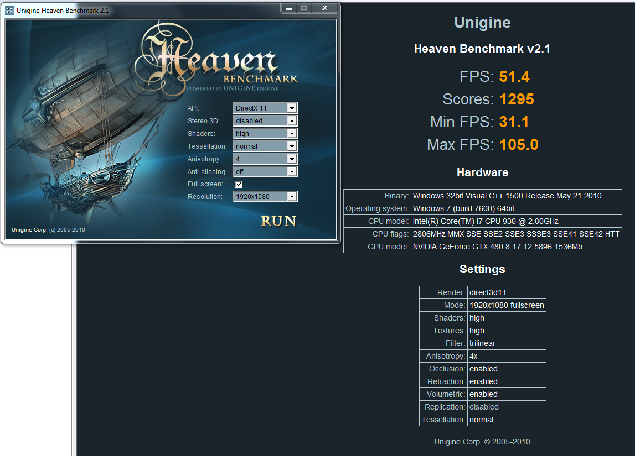Select the Filter trilinear cell
This screenshot has width=635, height=456.
click(507, 343)
